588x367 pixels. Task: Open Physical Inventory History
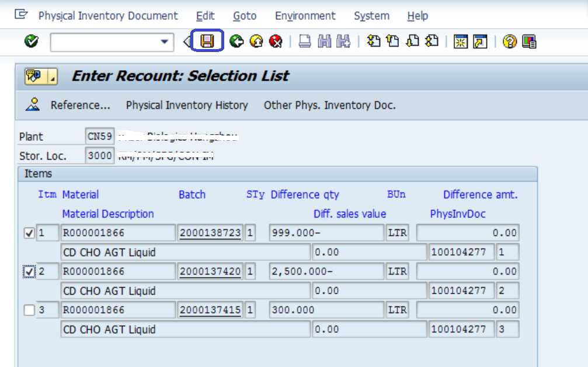[x=187, y=105]
